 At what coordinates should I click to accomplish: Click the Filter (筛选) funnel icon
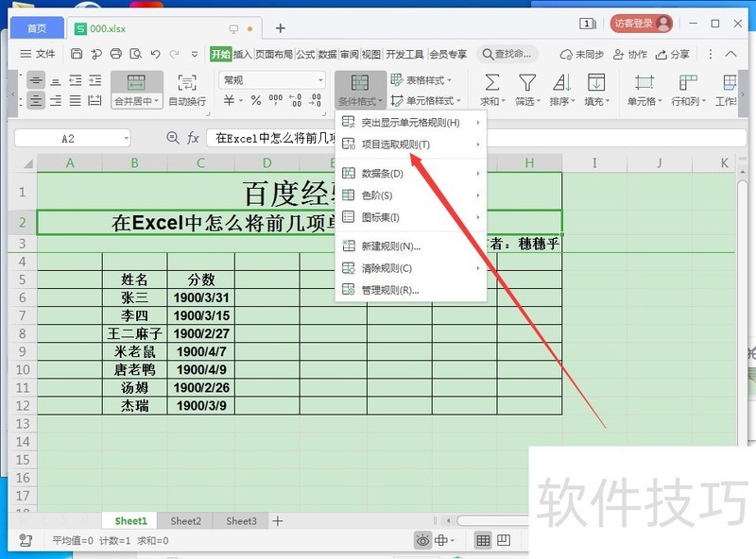(527, 82)
